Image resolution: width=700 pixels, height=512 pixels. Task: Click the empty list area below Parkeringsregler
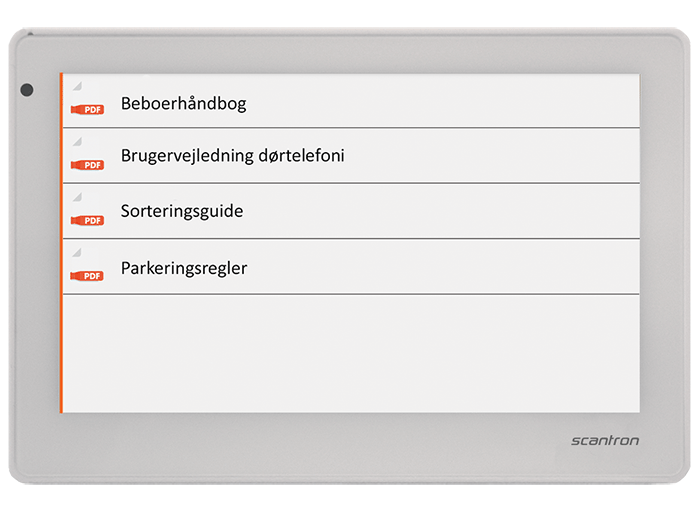click(x=351, y=354)
